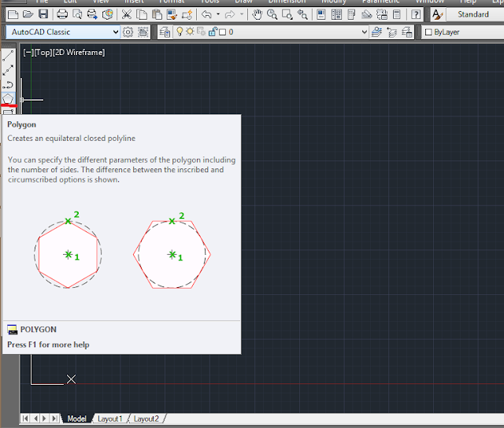Screen dimensions: 504x428
Task: Click next layout tab arrow
Action: pos(45,419)
